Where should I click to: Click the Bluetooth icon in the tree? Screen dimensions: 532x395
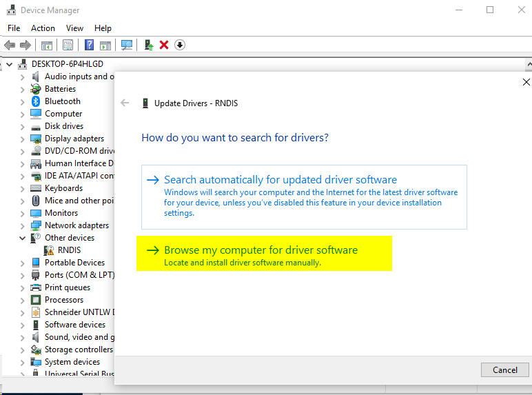click(x=36, y=101)
